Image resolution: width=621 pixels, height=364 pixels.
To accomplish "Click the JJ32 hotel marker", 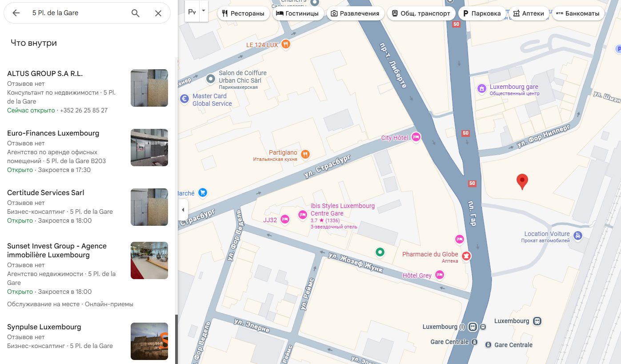I will coord(285,219).
